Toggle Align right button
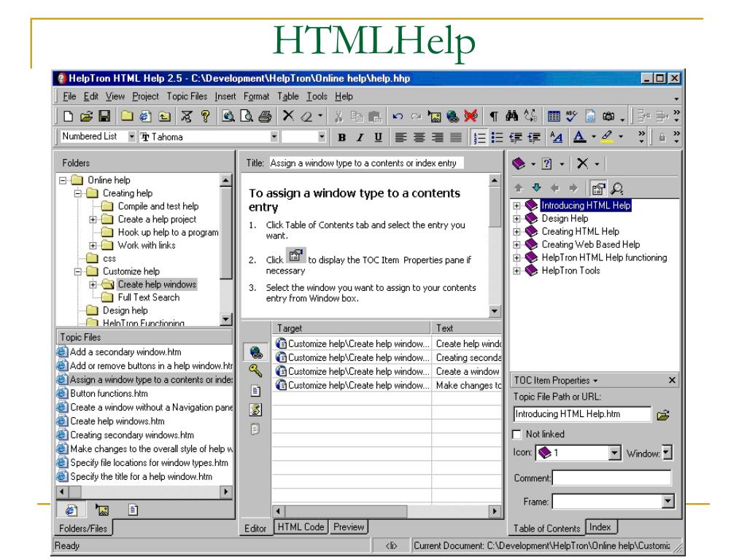Viewport: 747px width, 560px height. 438,138
